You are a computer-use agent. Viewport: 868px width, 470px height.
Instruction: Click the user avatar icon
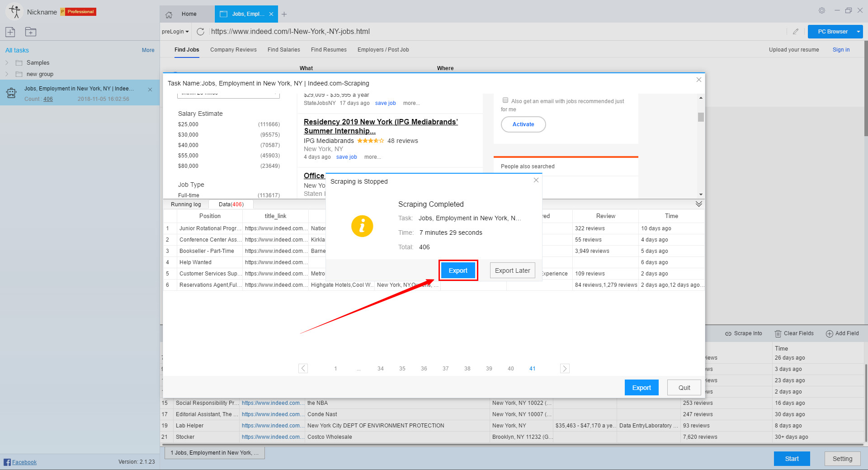(x=14, y=12)
